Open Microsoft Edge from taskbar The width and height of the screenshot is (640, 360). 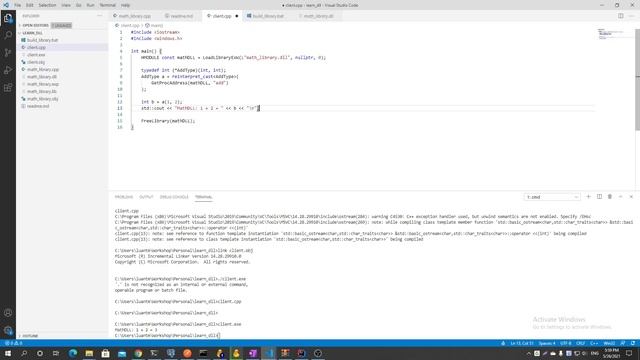[x=73, y=353]
